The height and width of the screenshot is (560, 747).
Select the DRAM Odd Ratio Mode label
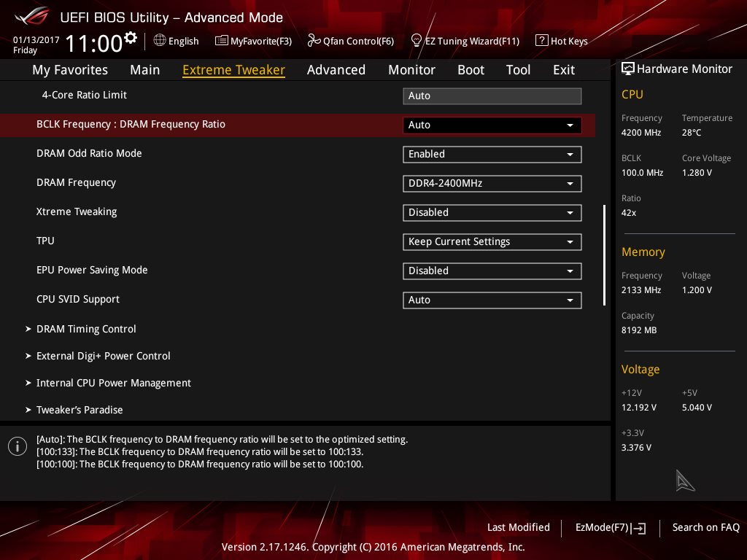[89, 153]
